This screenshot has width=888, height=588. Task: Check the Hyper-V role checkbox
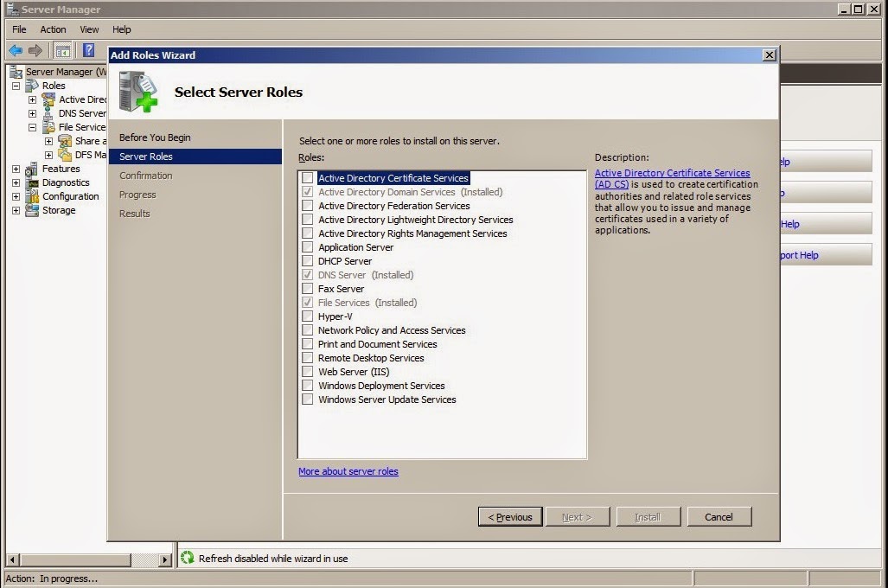coord(308,316)
